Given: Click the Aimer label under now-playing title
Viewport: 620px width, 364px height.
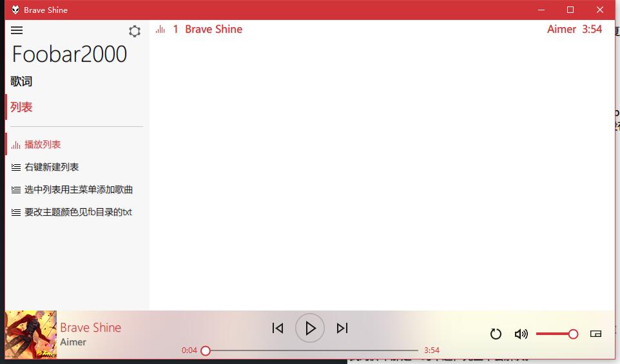Looking at the screenshot, I should (x=73, y=342).
